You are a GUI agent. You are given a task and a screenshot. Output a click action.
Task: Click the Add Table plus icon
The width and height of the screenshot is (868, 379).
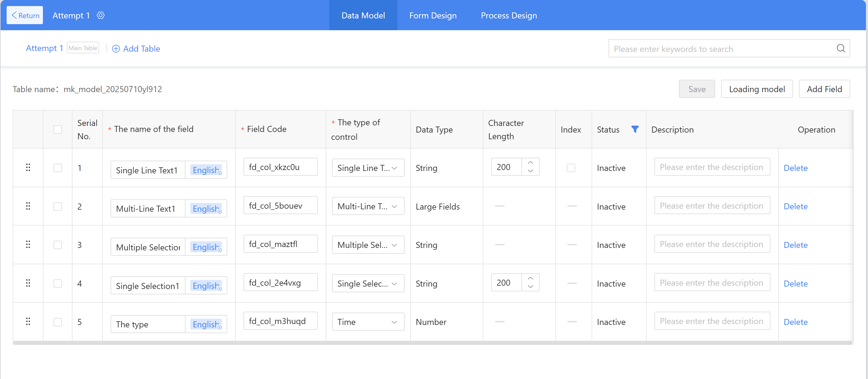[116, 49]
